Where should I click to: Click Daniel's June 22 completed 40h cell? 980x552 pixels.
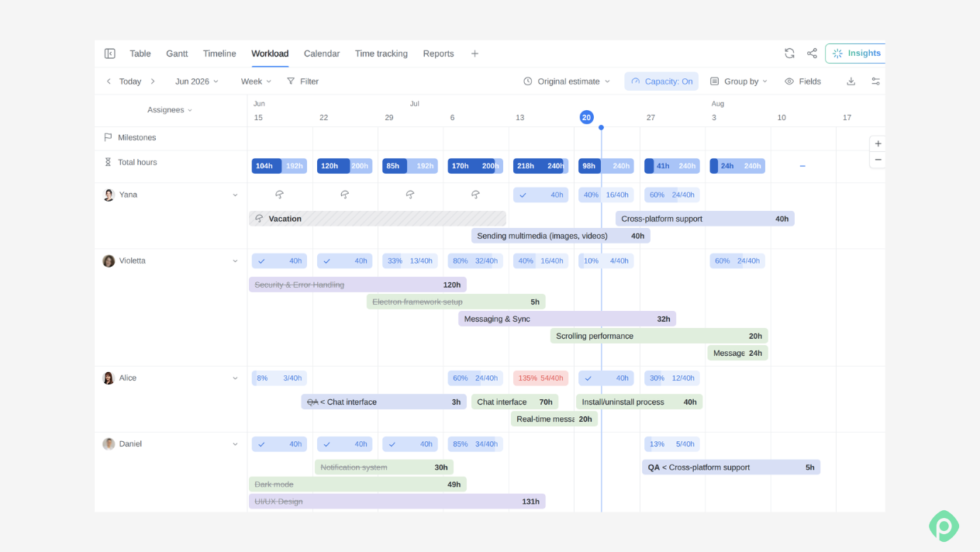344,444
